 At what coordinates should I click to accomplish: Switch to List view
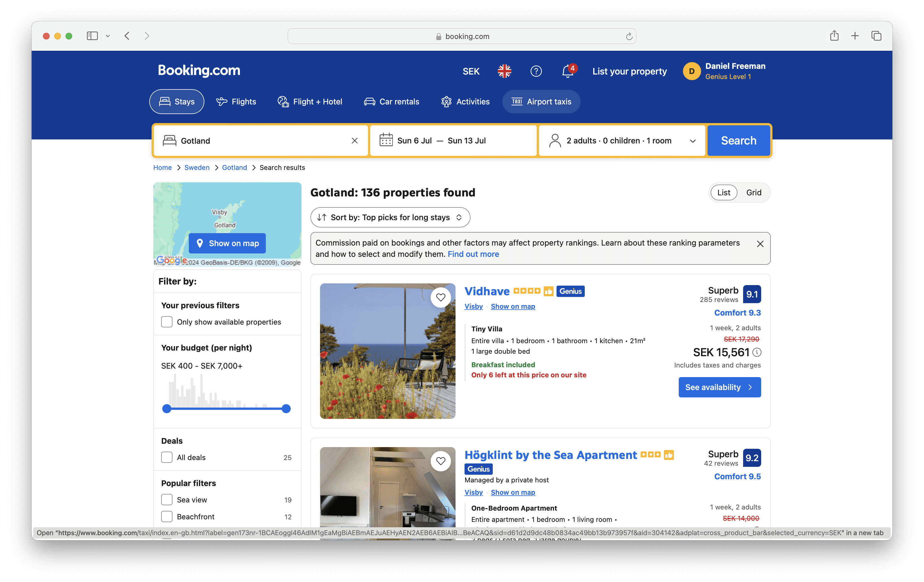coord(724,192)
